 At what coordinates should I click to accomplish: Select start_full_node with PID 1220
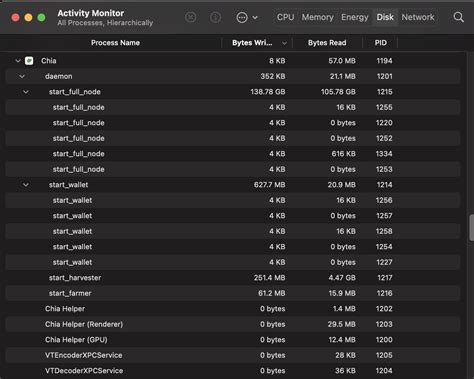233,123
